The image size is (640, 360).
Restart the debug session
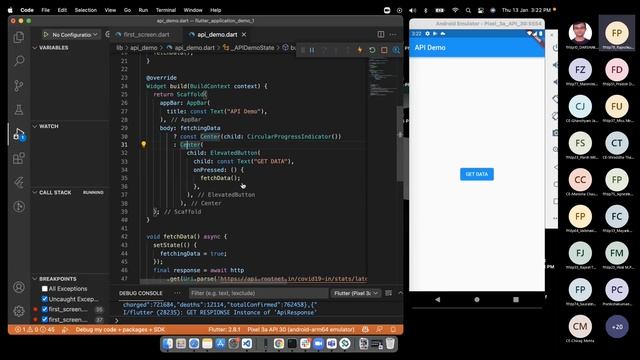pos(372,50)
